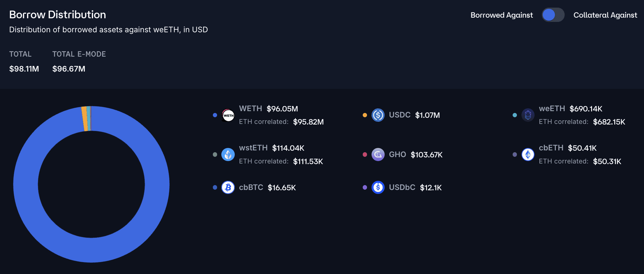Viewport: 644px width, 274px height.
Task: Click the TOTAL E-MODE value $96.67M
Action: click(x=69, y=69)
